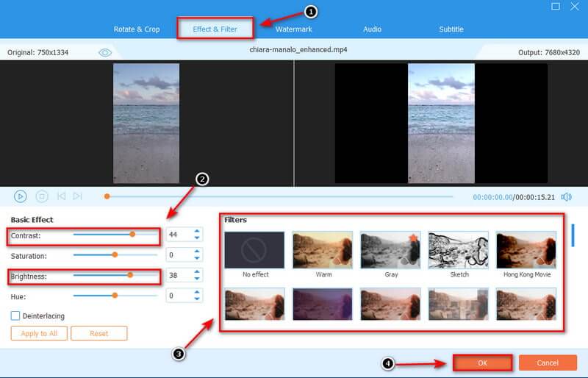The height and width of the screenshot is (378, 588).
Task: Select first filter thumbnail in second row
Action: (x=254, y=304)
